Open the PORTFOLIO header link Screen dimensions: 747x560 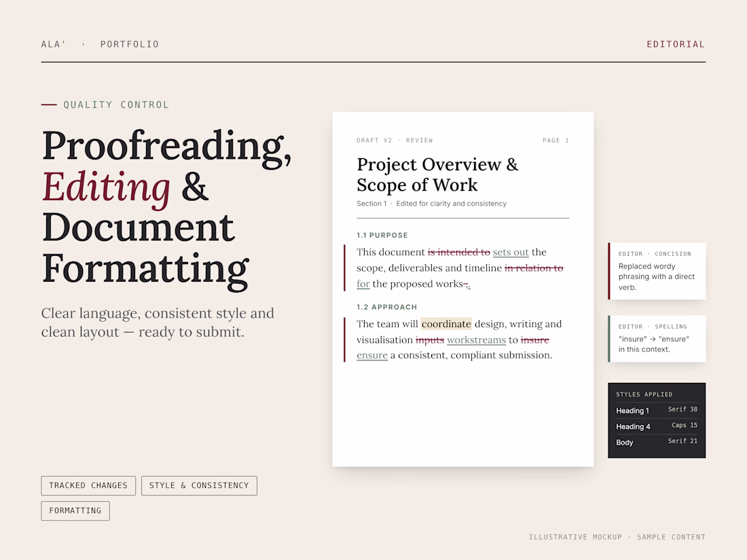tap(130, 44)
